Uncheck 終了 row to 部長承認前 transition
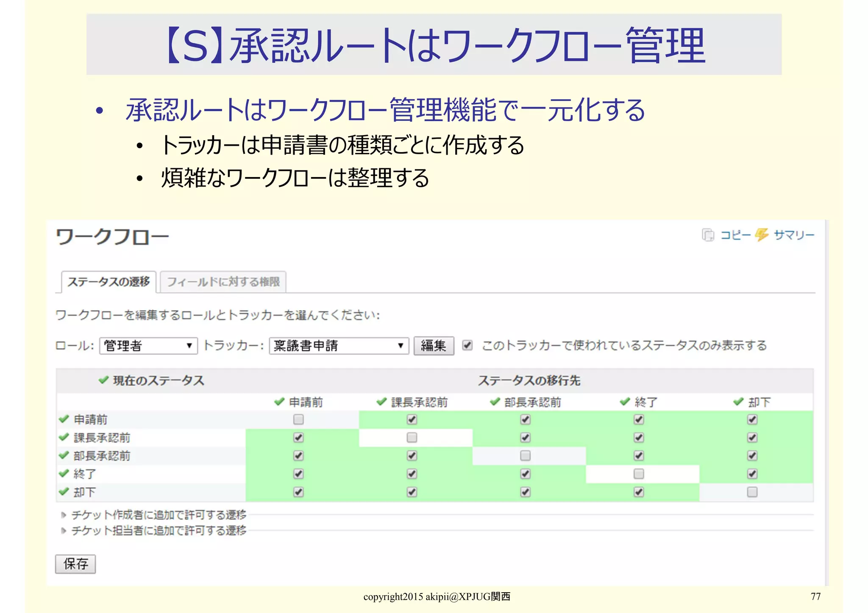Screen dimensions: 868x613 click(526, 474)
